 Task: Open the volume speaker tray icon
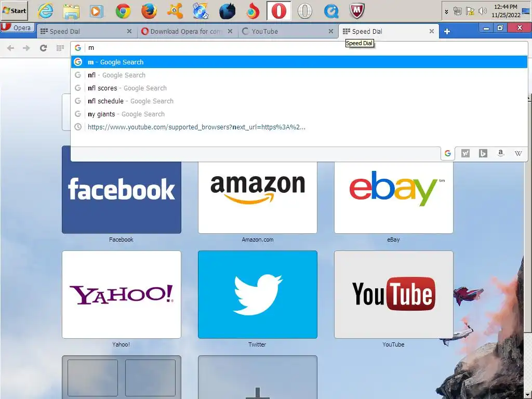click(x=482, y=11)
